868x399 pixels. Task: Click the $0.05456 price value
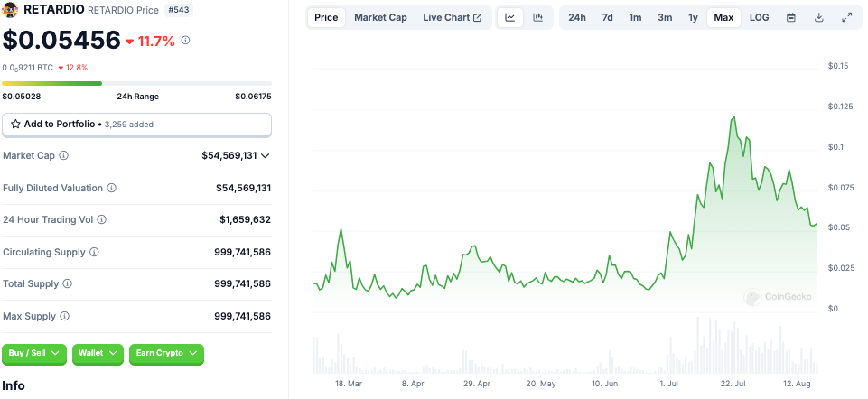tap(61, 40)
